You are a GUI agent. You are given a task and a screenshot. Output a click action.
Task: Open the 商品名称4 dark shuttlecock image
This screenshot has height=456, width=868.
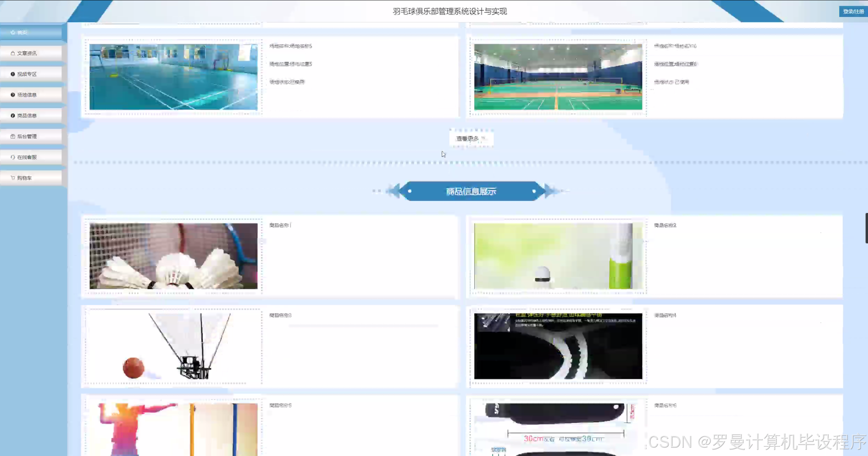coord(558,346)
